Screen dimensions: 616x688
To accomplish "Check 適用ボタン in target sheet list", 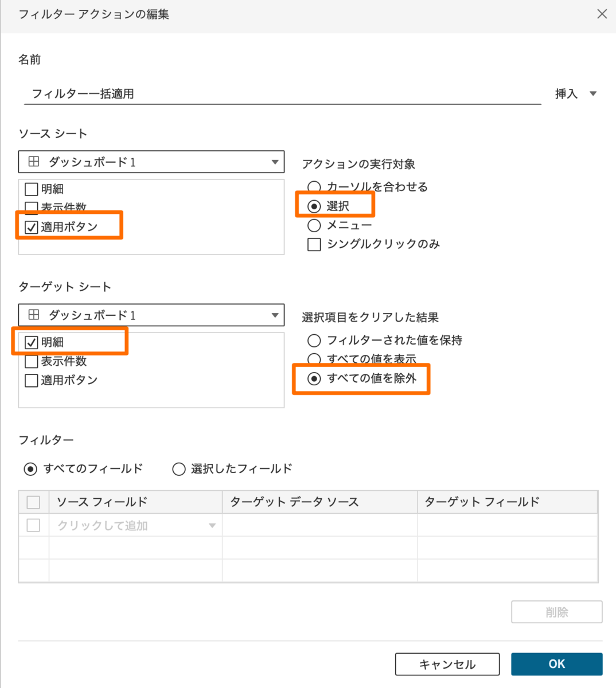I will tap(32, 380).
